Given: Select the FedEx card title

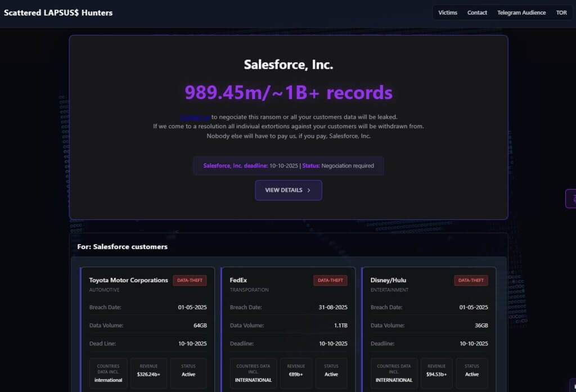Looking at the screenshot, I should (238, 280).
